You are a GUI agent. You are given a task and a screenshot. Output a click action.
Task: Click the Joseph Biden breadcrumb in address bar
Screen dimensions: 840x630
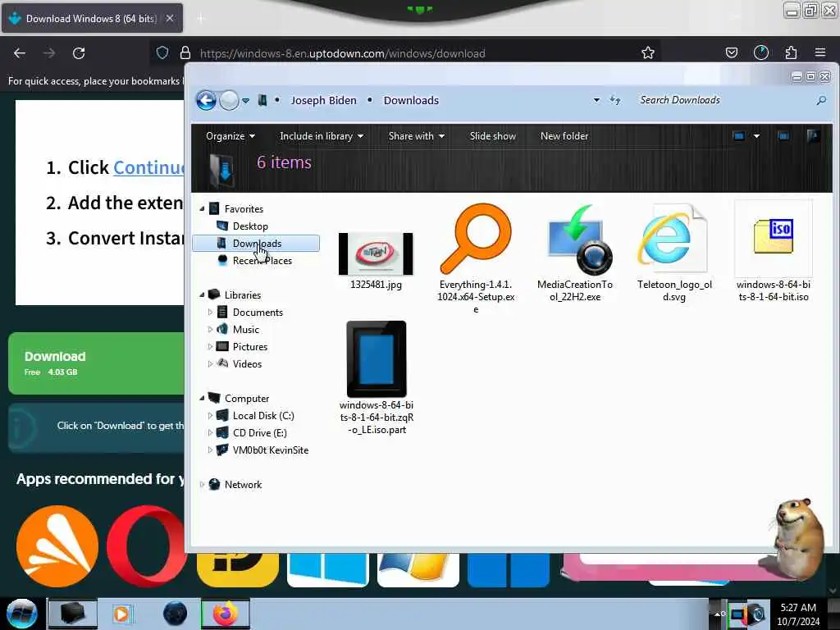pyautogui.click(x=323, y=100)
